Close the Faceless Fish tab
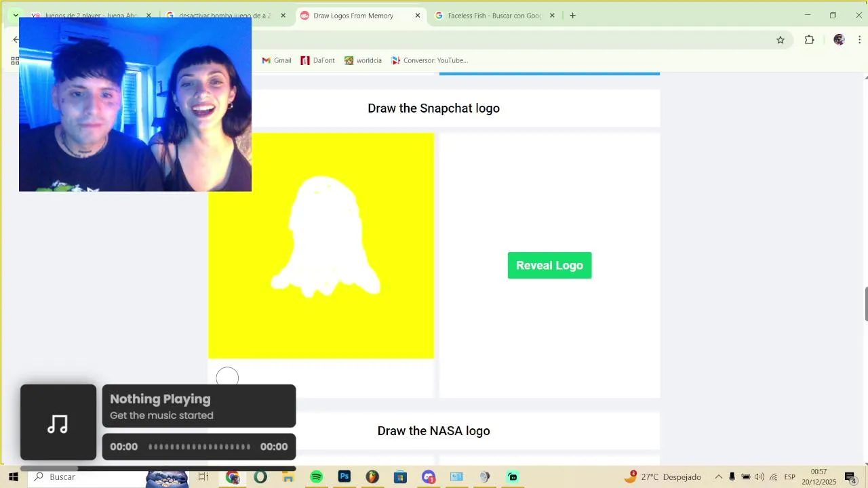The height and width of the screenshot is (488, 868). (x=552, y=16)
